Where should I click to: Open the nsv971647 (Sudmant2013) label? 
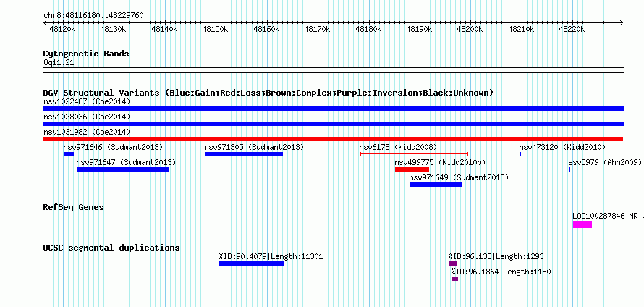[x=126, y=162]
